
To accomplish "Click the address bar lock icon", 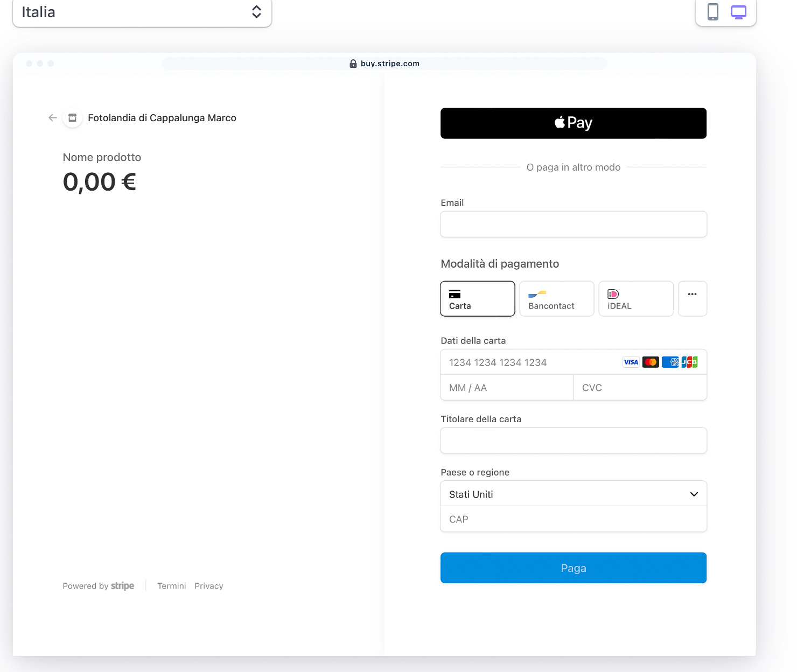I will tap(353, 64).
